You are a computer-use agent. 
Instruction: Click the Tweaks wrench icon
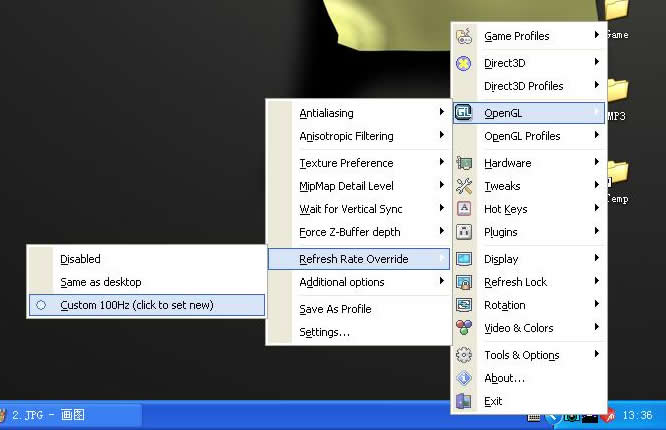coord(464,186)
